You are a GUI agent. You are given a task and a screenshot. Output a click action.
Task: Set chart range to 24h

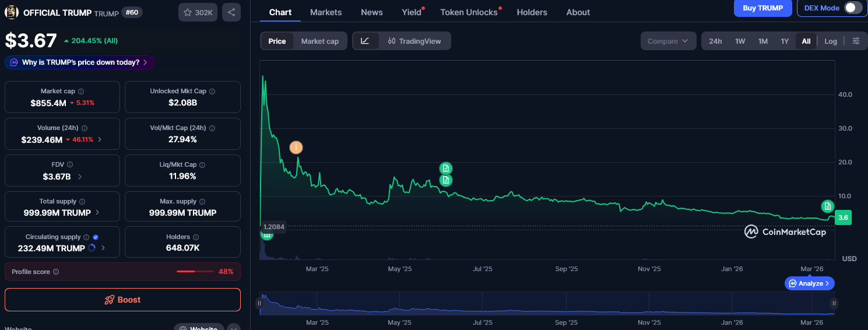[x=715, y=41]
